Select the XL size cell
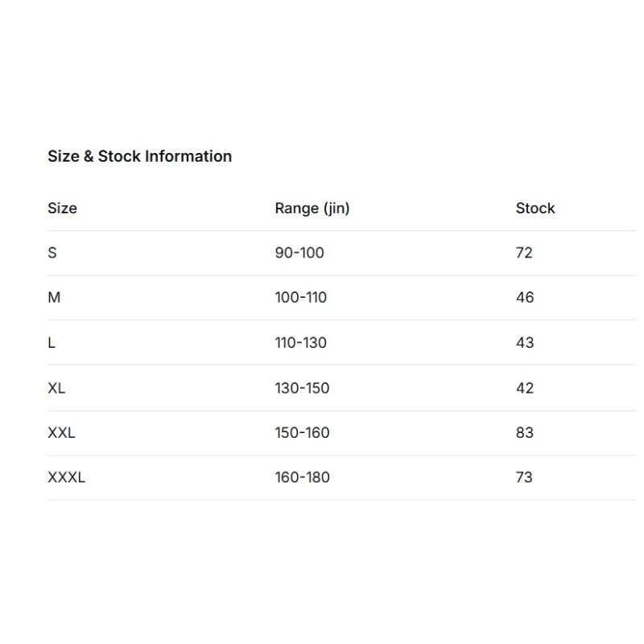 pyautogui.click(x=56, y=388)
